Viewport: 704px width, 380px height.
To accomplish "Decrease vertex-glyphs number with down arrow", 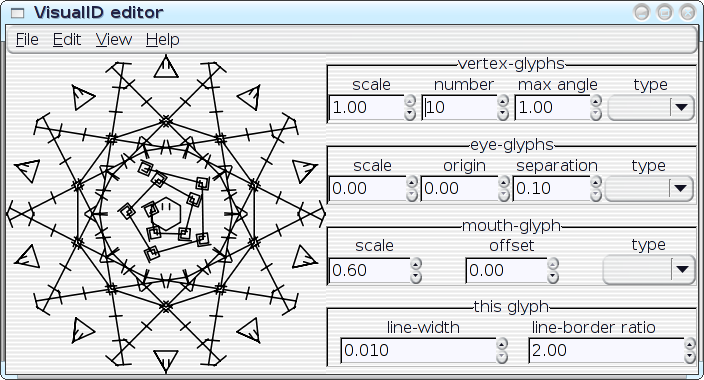I will [503, 115].
